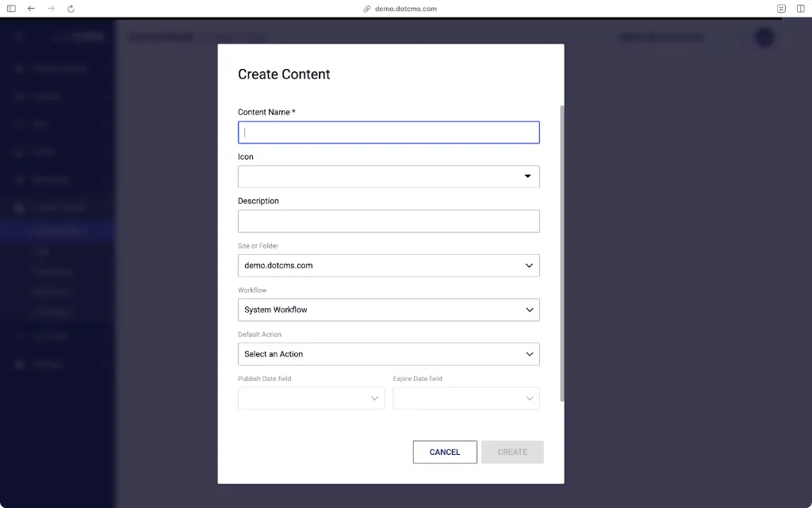Open the split view icon in browser
Screen dimensions: 812x508
point(800,9)
